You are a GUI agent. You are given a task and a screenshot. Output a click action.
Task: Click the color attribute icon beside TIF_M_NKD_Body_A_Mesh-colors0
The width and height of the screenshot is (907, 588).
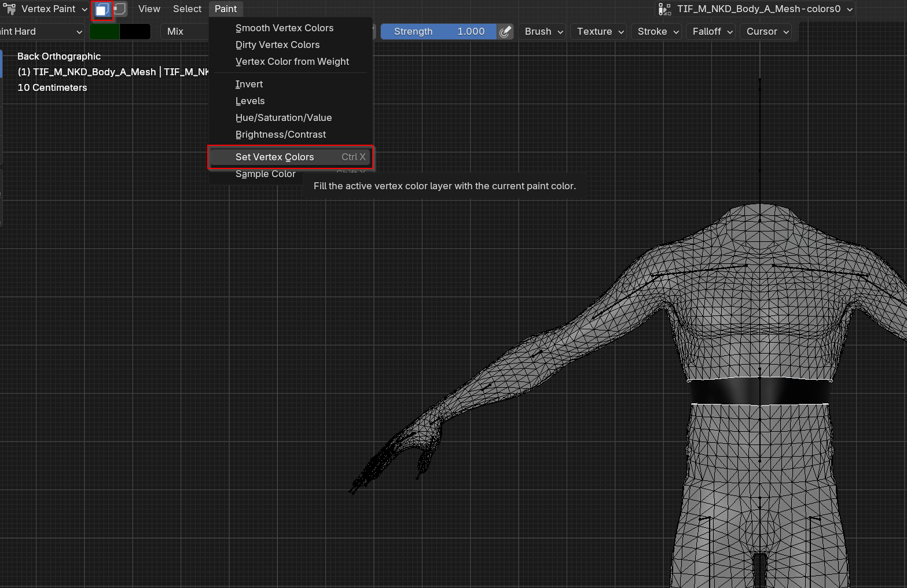pyautogui.click(x=664, y=9)
